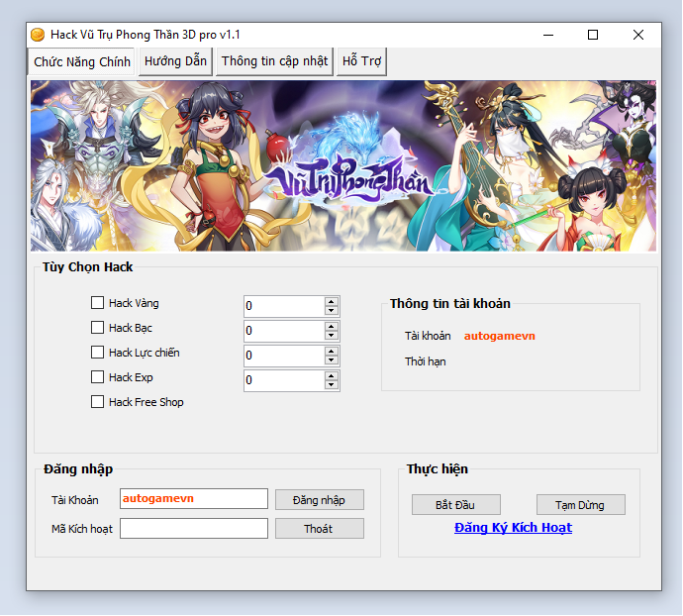Select the Hỗ Trợ tab
This screenshot has width=683, height=616.
(361, 61)
